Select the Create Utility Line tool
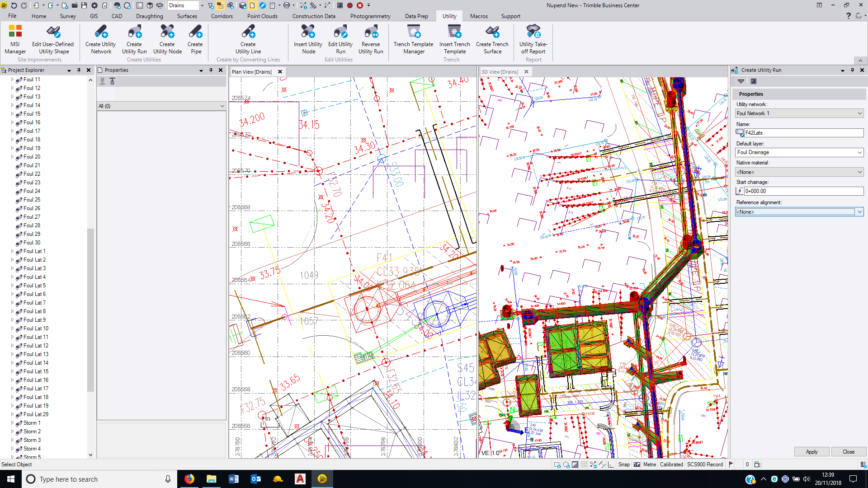This screenshot has width=868, height=488. (x=248, y=39)
